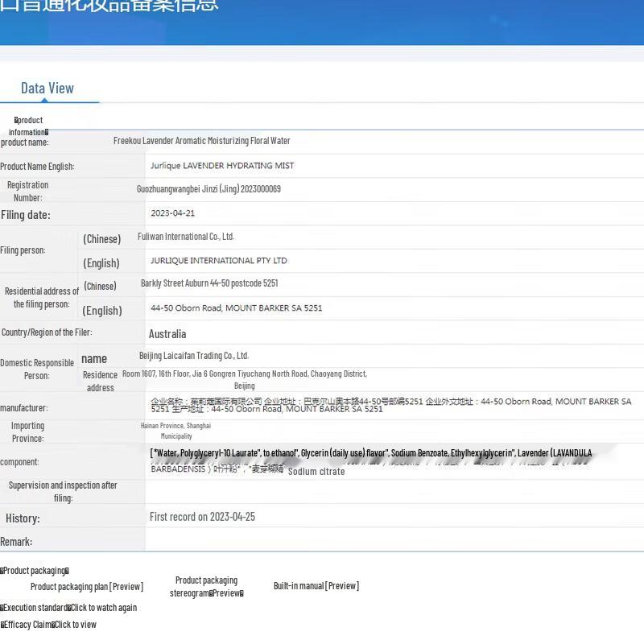This screenshot has width=644, height=644.
Task: Select registration number ending 2023000069
Action: click(208, 189)
